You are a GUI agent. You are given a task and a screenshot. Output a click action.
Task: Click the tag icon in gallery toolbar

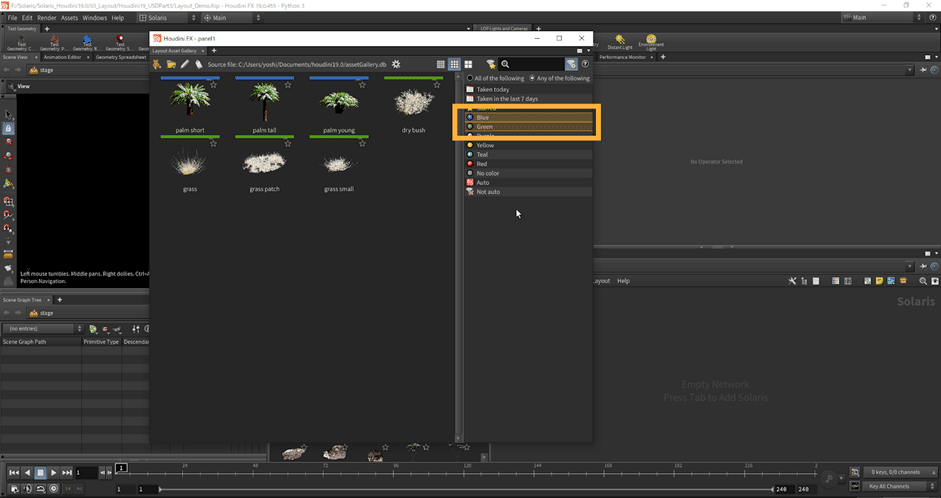(x=199, y=64)
